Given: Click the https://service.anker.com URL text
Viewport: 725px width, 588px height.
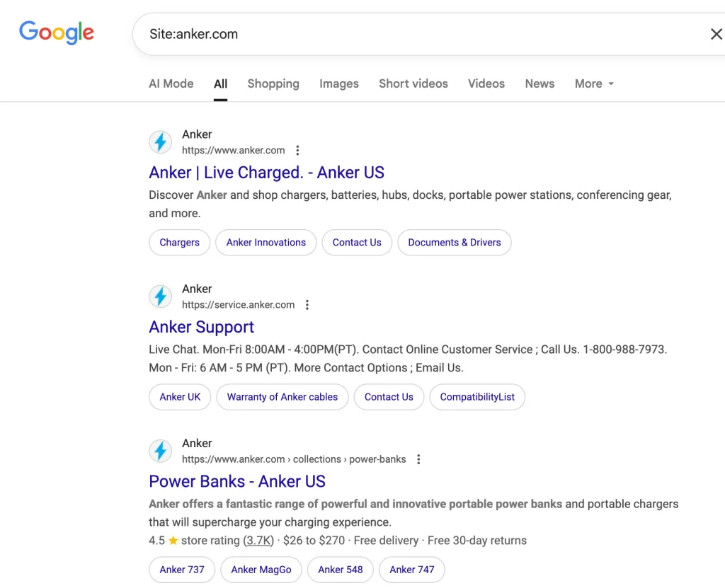Looking at the screenshot, I should click(x=238, y=305).
